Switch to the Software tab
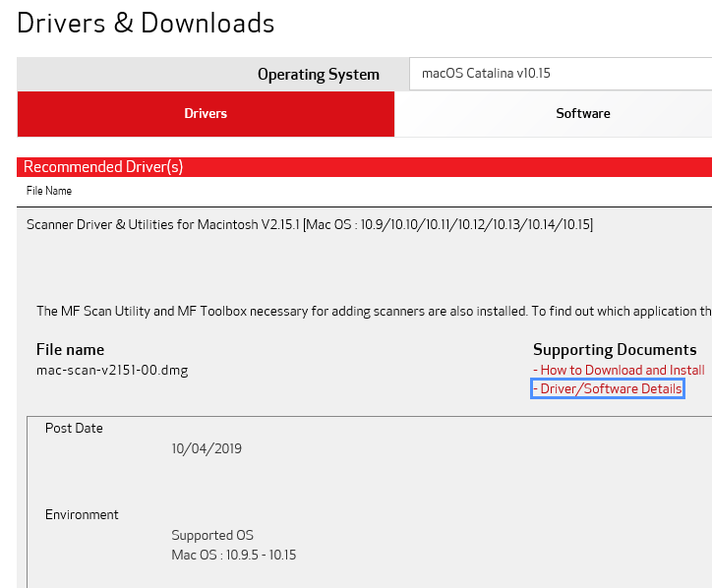Viewport: 712px width, 588px height. coord(582,114)
